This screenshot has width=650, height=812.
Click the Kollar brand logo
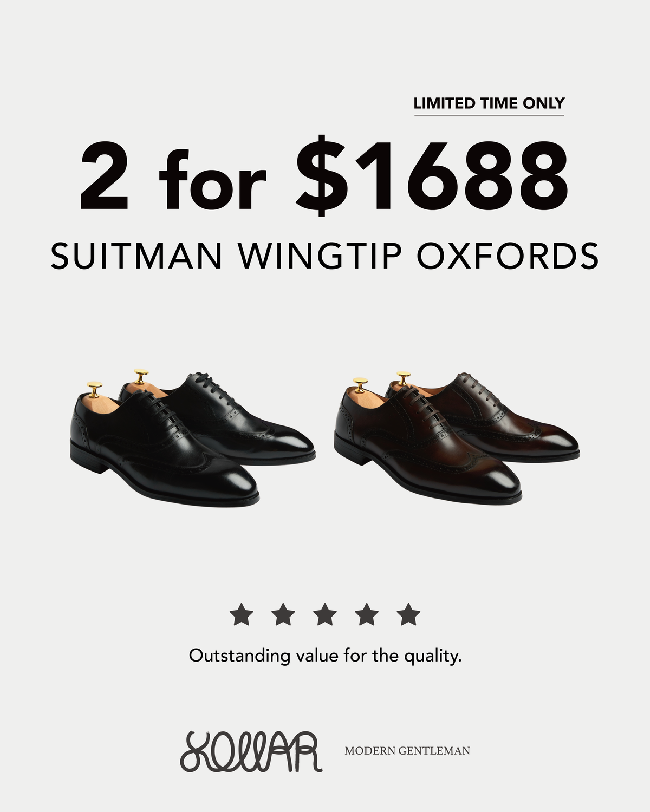(x=251, y=751)
